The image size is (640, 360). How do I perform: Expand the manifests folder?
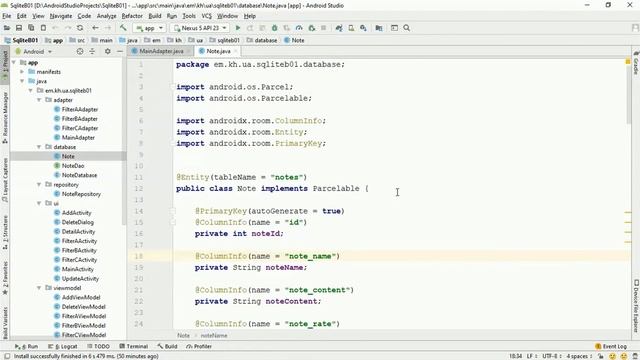coord(22,72)
